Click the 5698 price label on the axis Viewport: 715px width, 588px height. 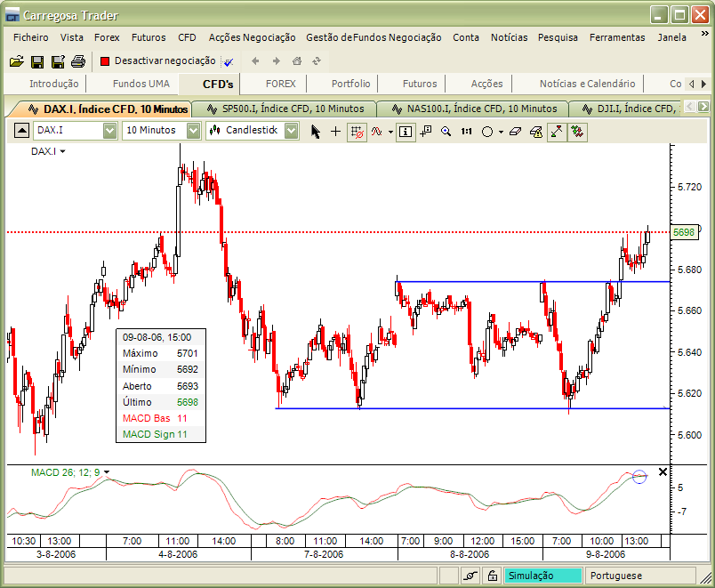(x=684, y=231)
